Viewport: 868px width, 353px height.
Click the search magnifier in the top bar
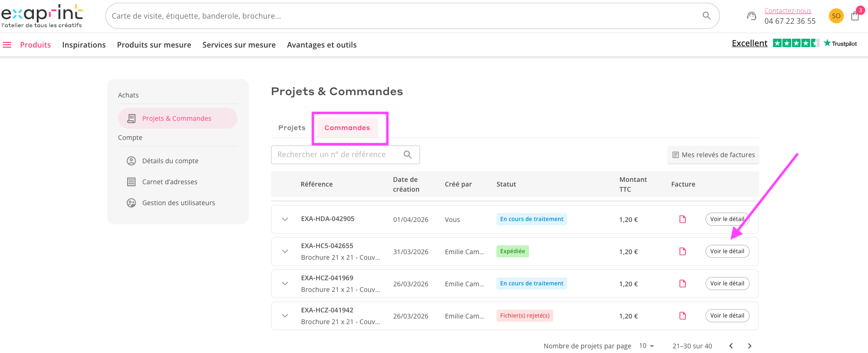coord(706,16)
